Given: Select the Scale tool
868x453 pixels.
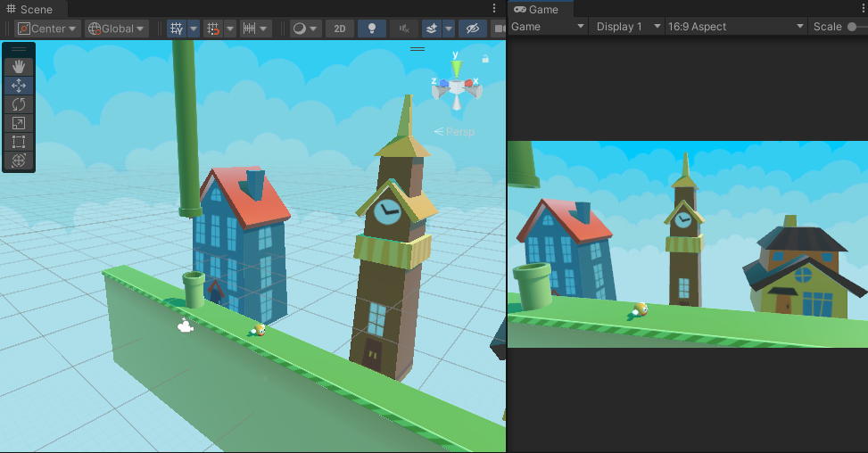Looking at the screenshot, I should pyautogui.click(x=18, y=123).
